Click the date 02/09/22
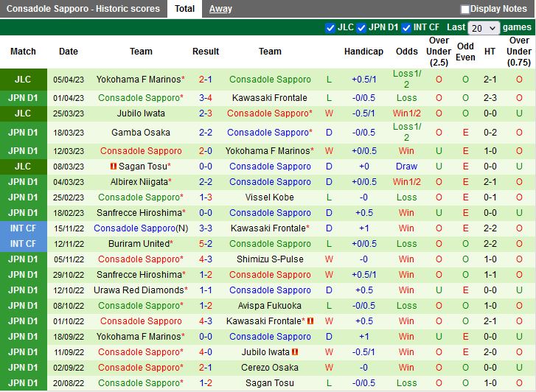This screenshot has width=536, height=392. click(x=69, y=368)
